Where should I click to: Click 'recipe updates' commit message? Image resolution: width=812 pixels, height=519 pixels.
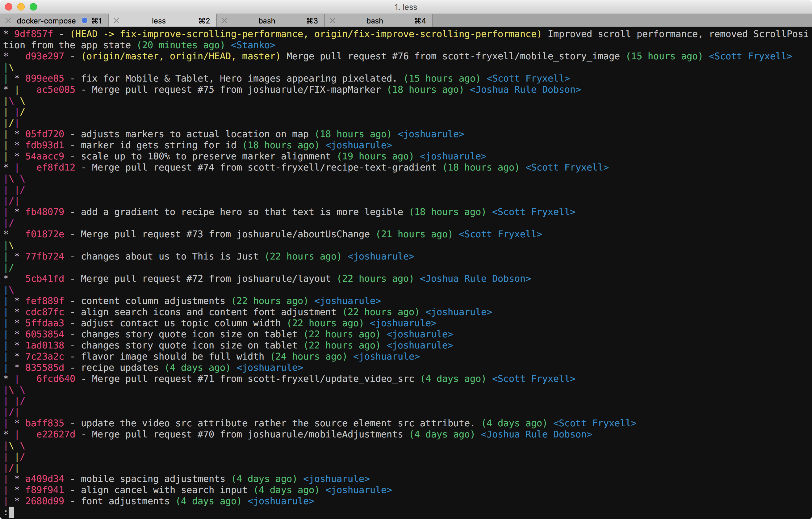[119, 368]
